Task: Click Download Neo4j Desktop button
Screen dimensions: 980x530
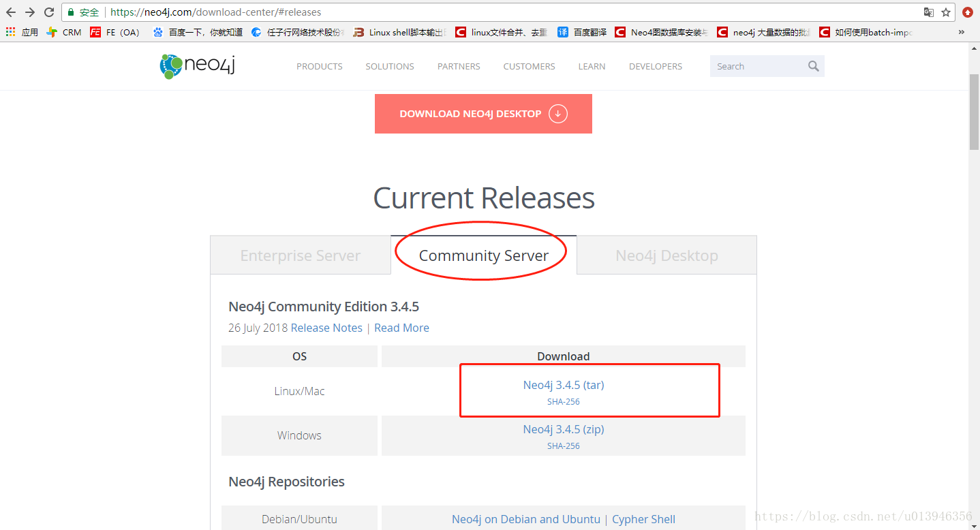Action: click(483, 114)
